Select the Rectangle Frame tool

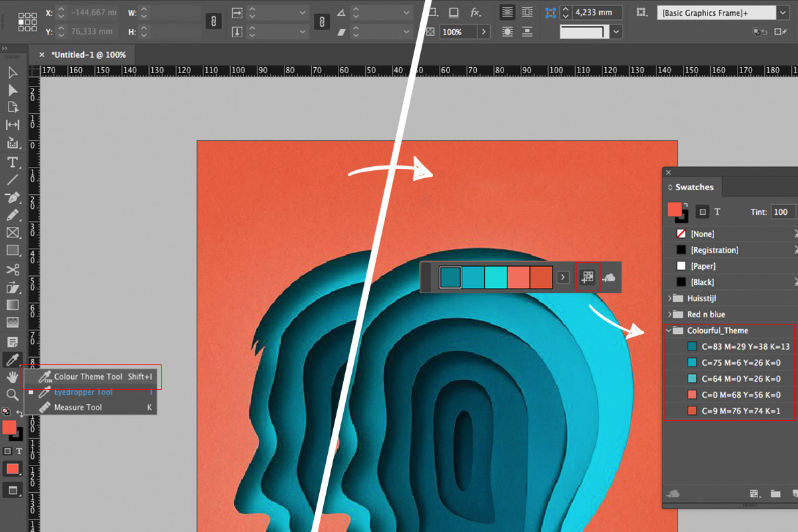click(12, 233)
